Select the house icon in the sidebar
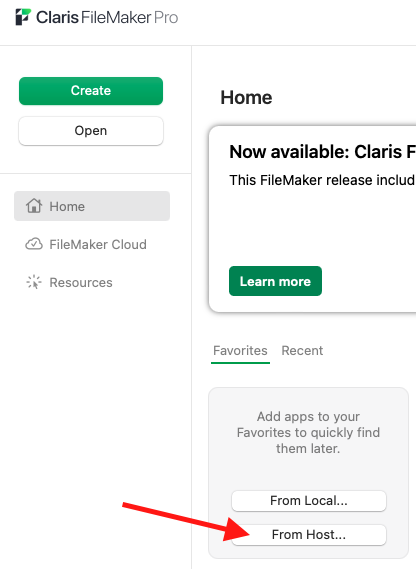 pos(34,206)
